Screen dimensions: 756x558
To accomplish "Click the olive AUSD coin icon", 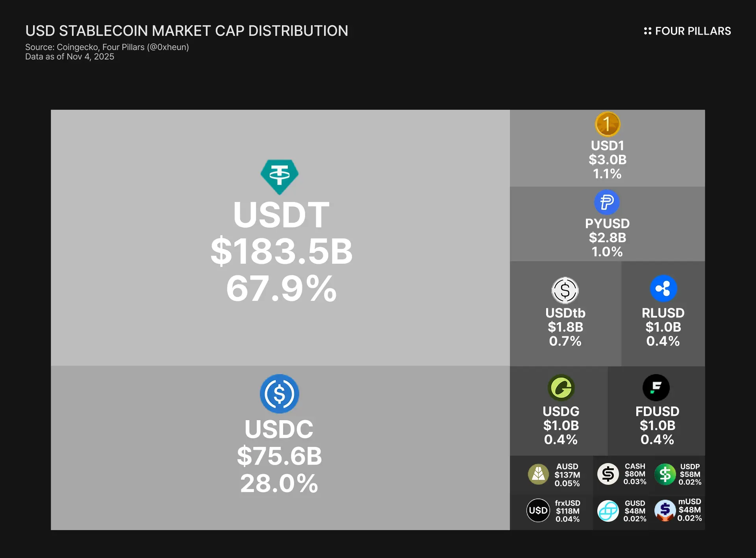I will tap(538, 474).
